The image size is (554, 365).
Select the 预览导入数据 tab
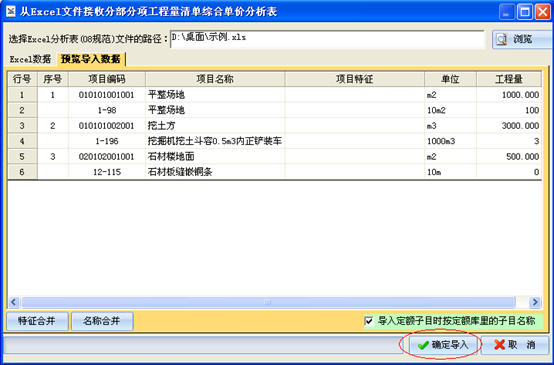pos(91,59)
